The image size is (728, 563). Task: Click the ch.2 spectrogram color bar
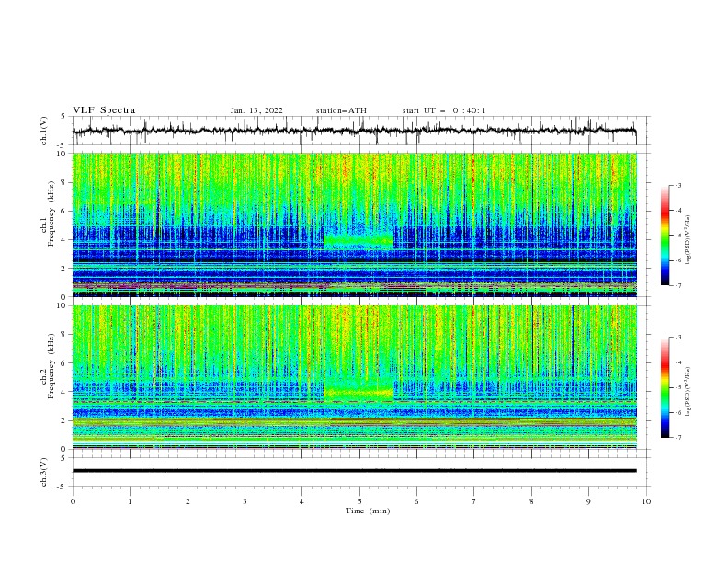click(x=665, y=387)
